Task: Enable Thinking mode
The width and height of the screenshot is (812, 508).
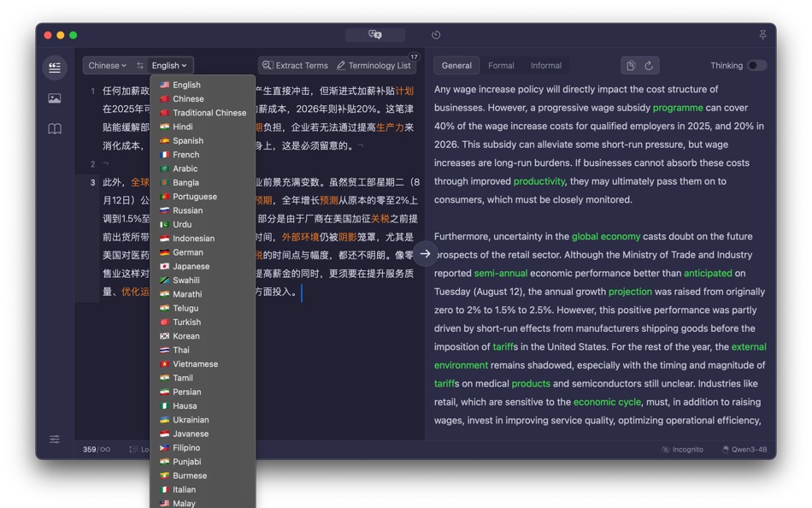Action: click(x=756, y=65)
